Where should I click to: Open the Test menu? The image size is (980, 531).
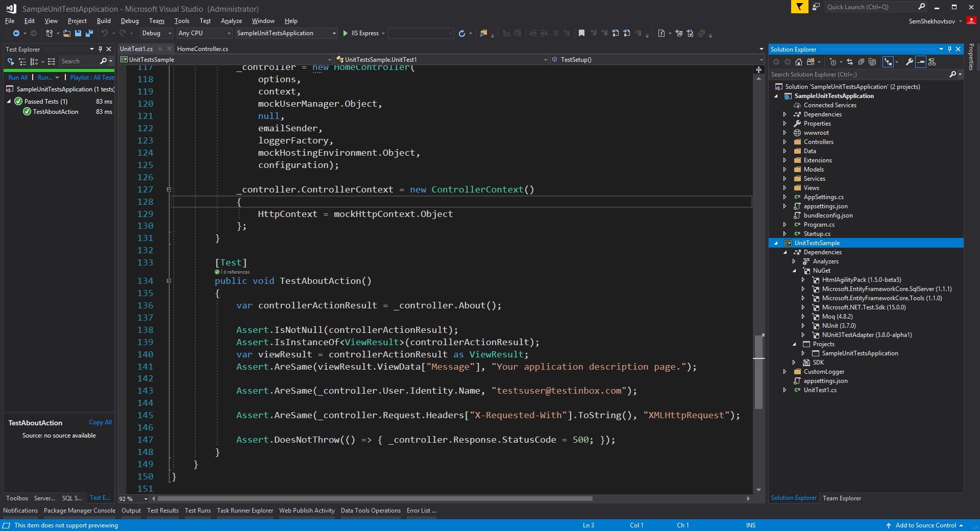point(205,21)
